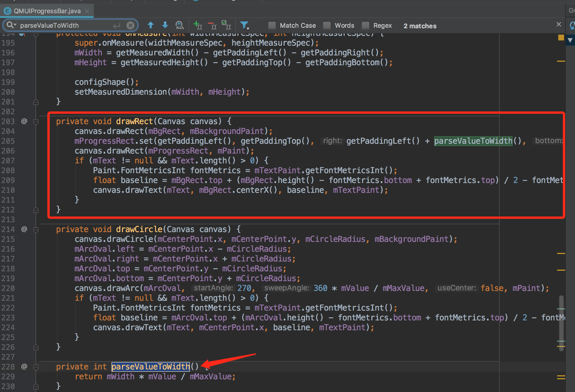Click gutter @ icon at line 203

pos(24,121)
